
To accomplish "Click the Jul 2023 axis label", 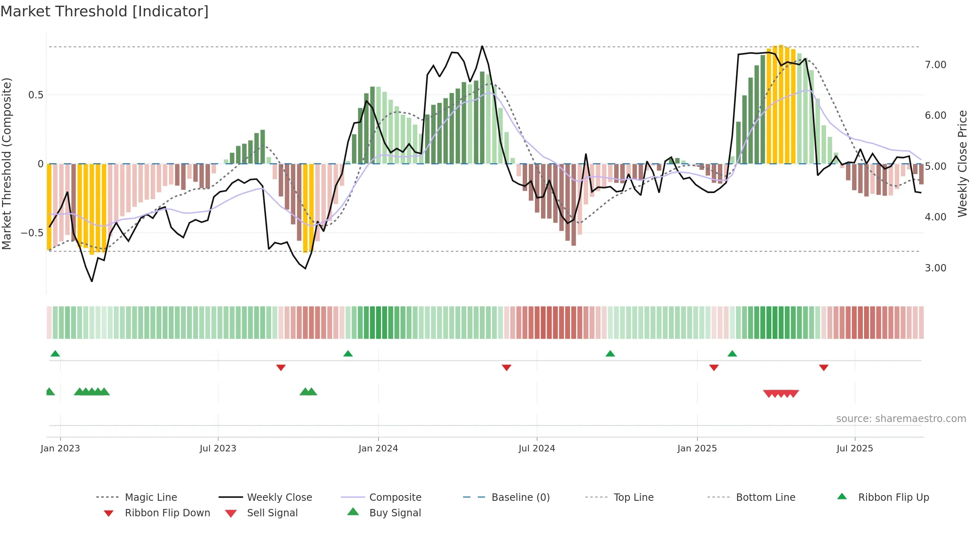I will click(x=218, y=449).
